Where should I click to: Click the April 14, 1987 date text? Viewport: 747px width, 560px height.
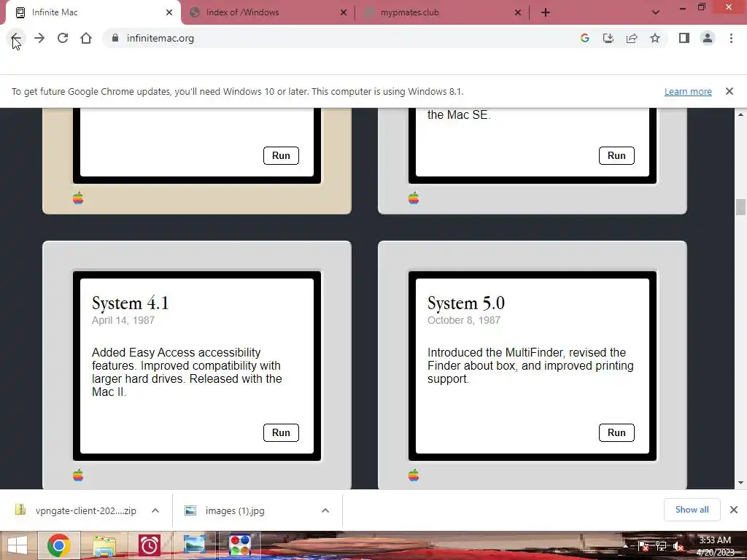coord(123,320)
